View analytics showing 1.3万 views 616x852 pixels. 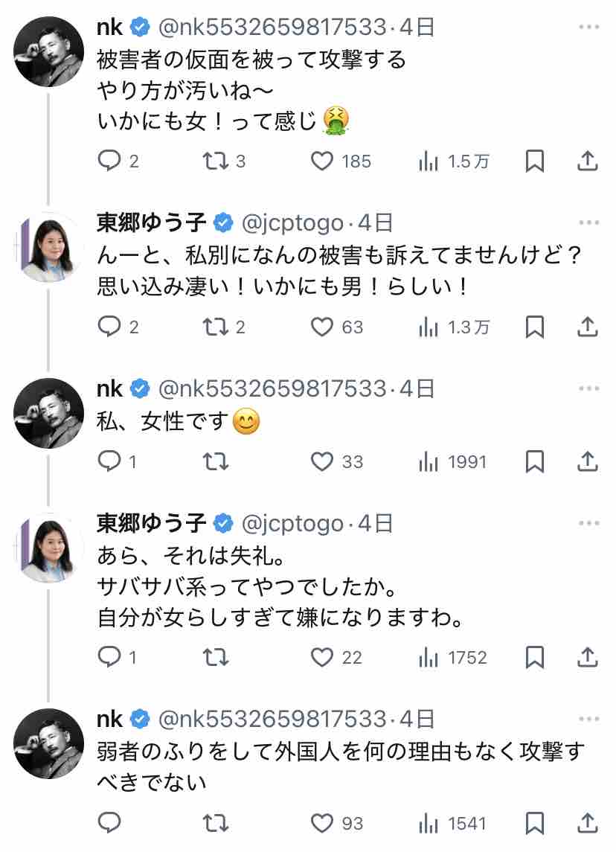429,326
